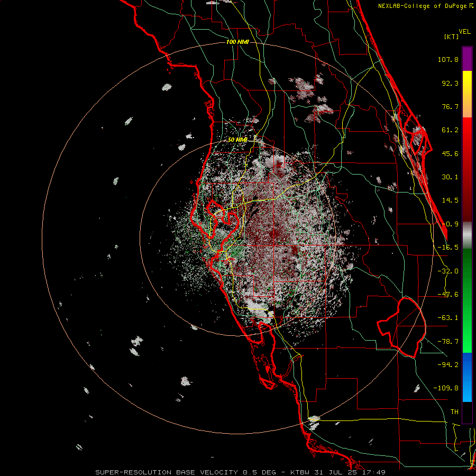The image size is (476, 476).
Task: Click the Lake Okeechobee outline on the map
Action: (401, 327)
